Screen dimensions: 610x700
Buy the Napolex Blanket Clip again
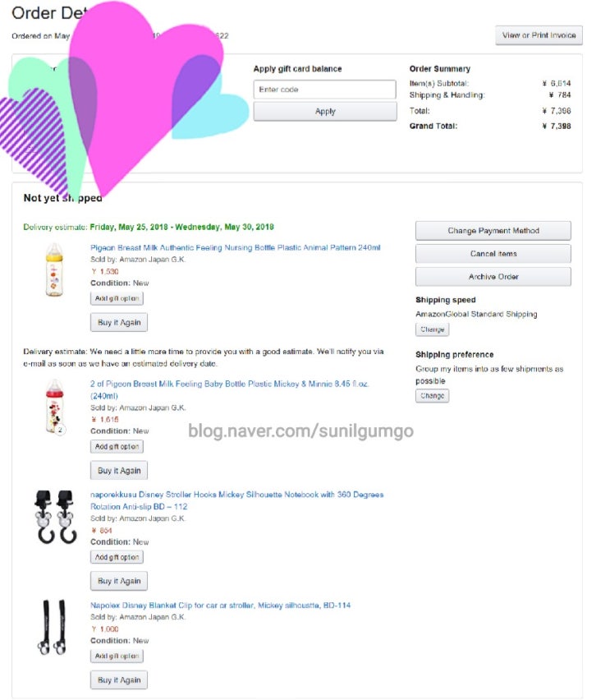tap(119, 680)
